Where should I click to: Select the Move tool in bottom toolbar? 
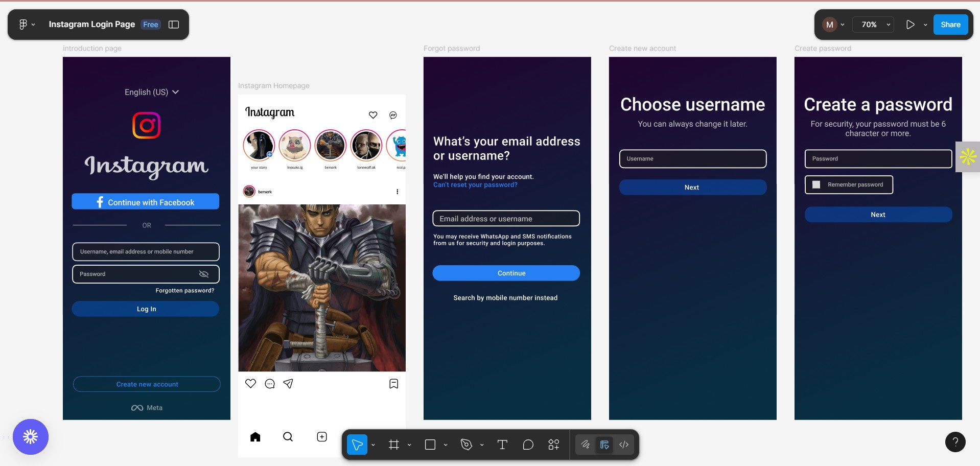[x=357, y=445]
